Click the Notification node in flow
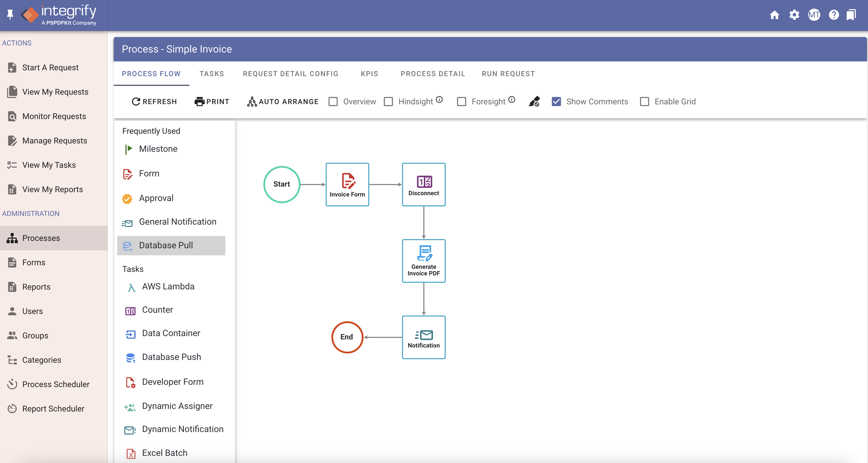The width and height of the screenshot is (868, 463). pos(424,337)
